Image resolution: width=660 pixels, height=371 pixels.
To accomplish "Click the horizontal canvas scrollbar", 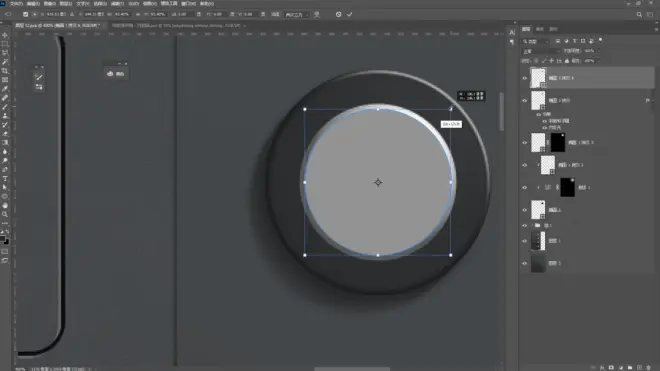I will click(352, 369).
